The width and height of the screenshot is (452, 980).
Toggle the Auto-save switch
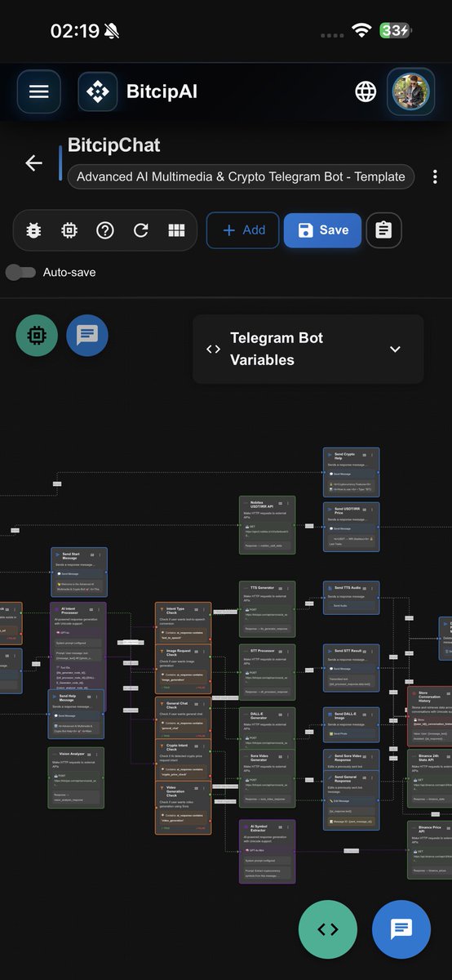[x=20, y=272]
